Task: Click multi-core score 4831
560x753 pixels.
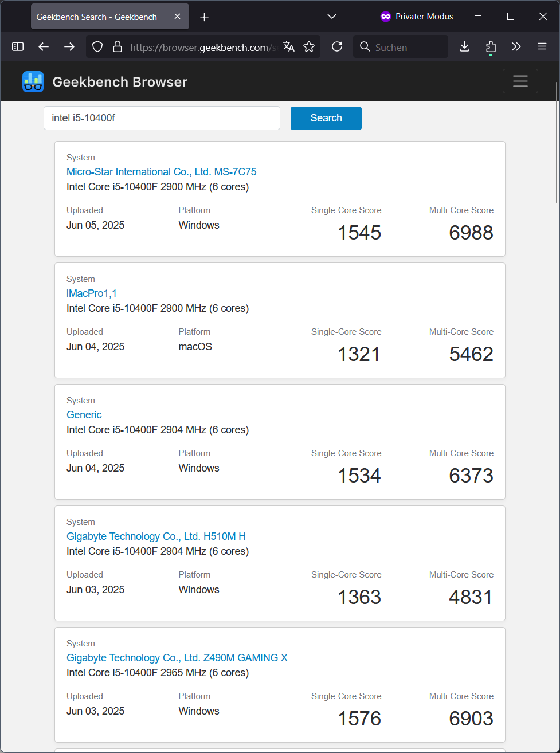Action: (471, 597)
